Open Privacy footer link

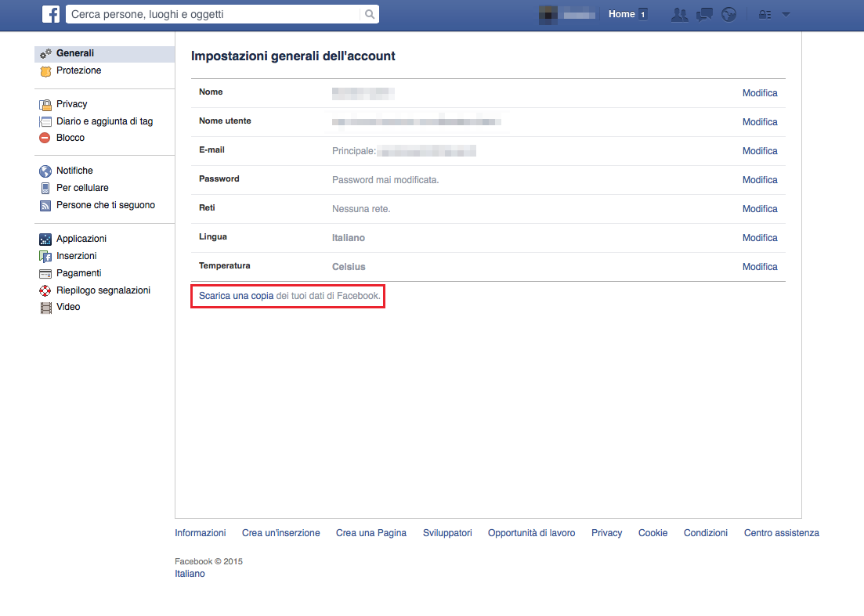[x=606, y=533]
